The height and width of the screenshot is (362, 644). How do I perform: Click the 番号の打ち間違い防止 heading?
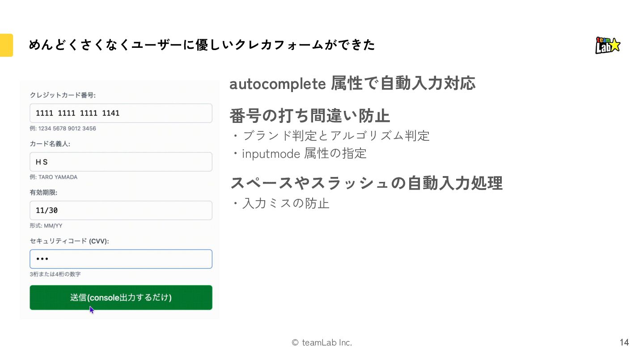(x=309, y=116)
